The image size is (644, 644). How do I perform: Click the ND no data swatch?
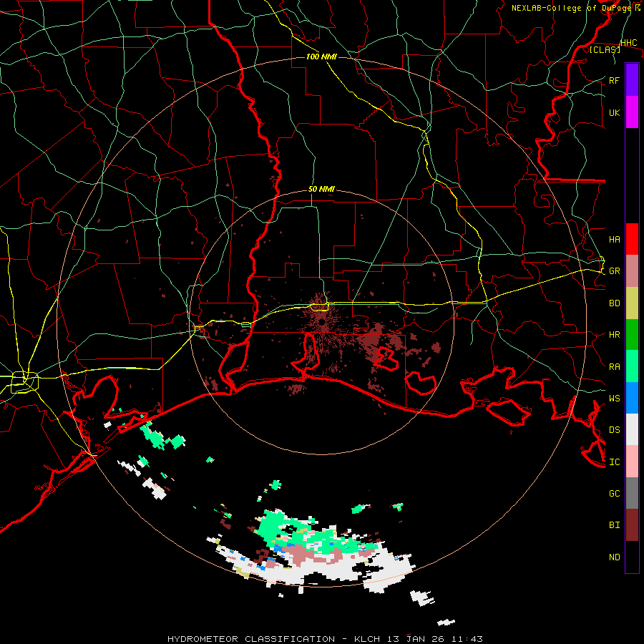click(x=632, y=557)
